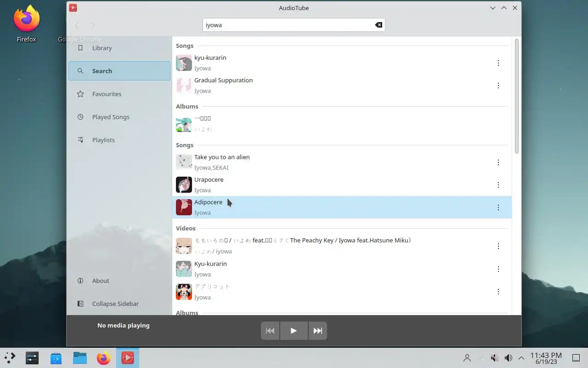Go to Played Songs
588x368 pixels.
119,117
